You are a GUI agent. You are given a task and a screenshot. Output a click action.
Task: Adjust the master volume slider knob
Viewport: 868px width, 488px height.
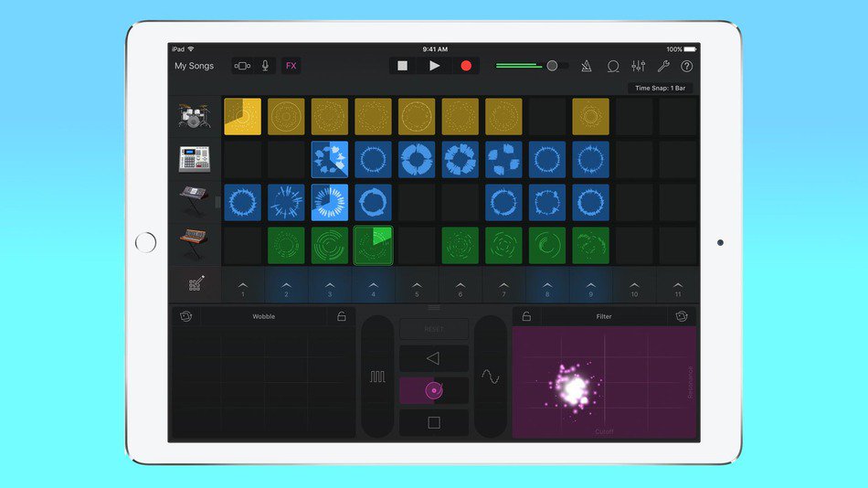tap(552, 66)
